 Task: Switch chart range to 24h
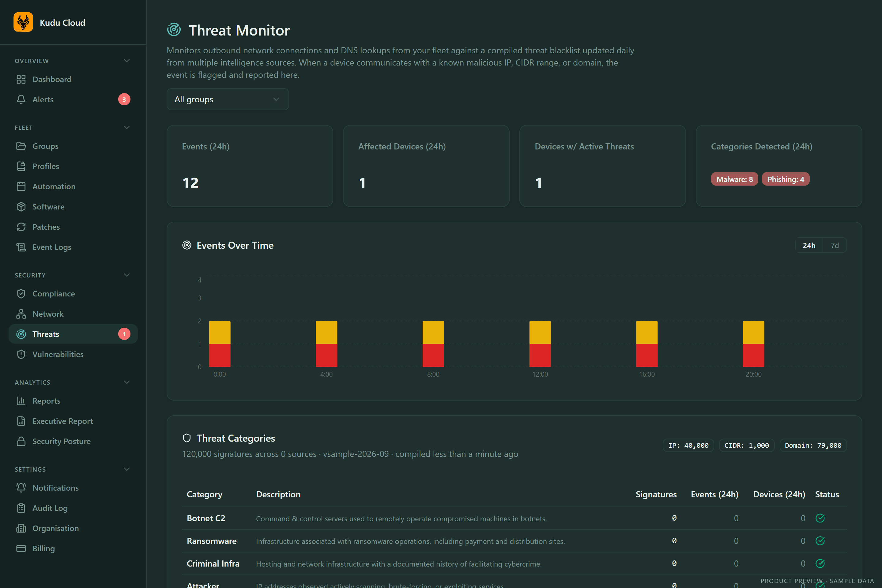(809, 245)
